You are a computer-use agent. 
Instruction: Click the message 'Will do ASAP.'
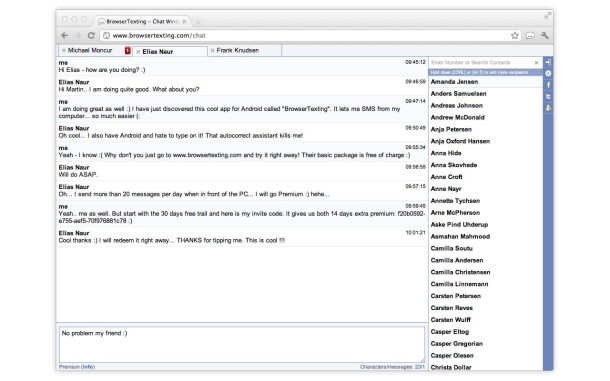coord(78,175)
